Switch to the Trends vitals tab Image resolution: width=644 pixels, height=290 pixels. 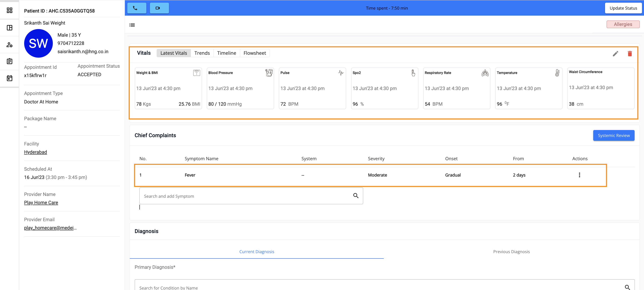pos(202,53)
